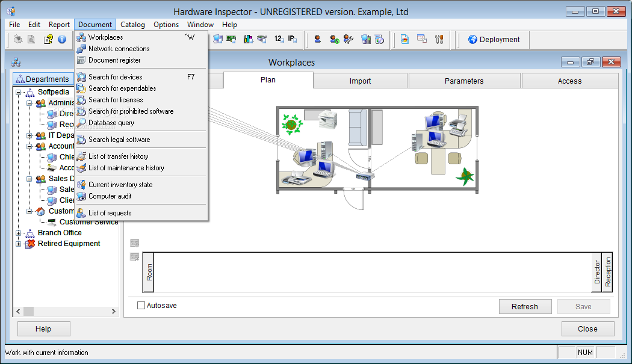Click the Save button
The image size is (632, 364).
583,307
